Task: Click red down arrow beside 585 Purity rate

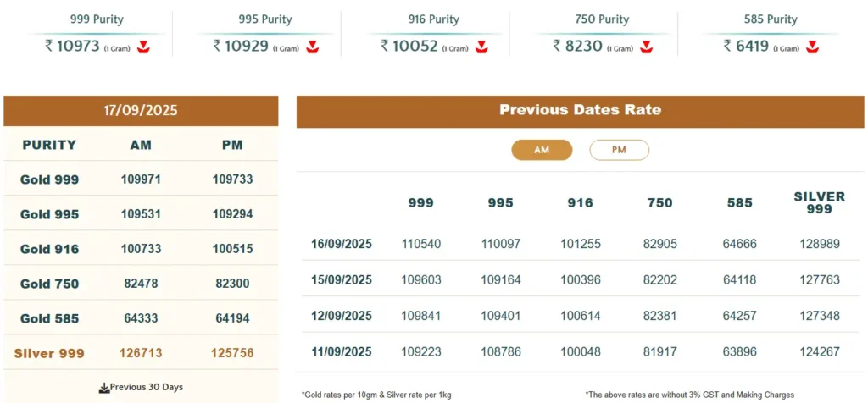Action: click(x=813, y=47)
